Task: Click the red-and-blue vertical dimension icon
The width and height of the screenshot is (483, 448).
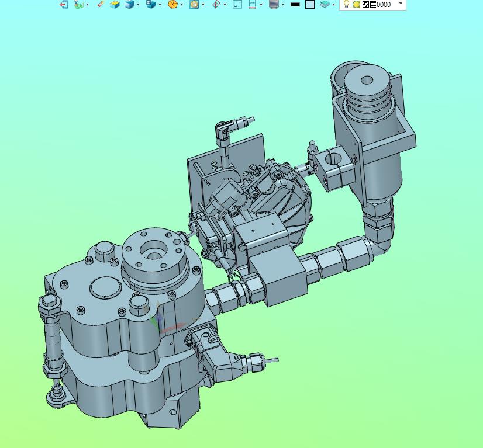Action: tap(252, 4)
